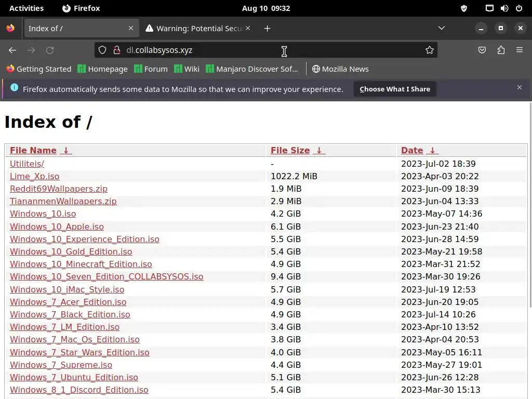Click the volume speaker icon
This screenshot has height=399, width=532.
coord(504,8)
